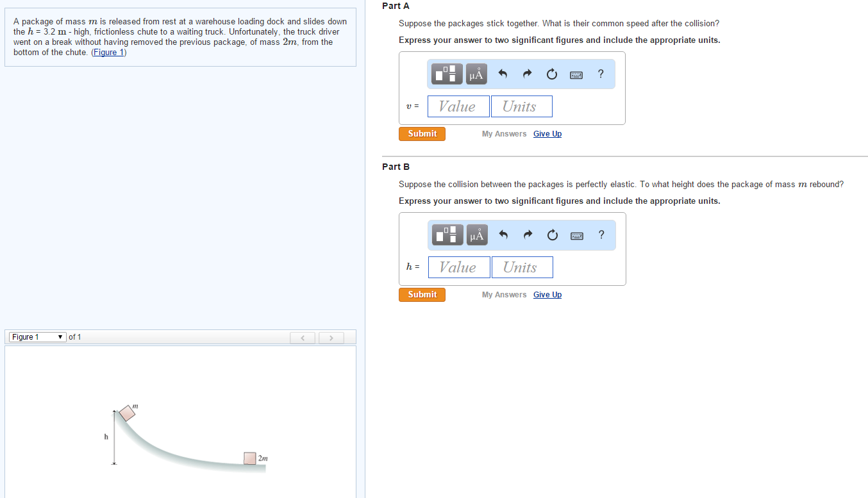Open the keyboard shortcuts icon in Part B
This screenshot has width=868, height=498.
click(576, 235)
